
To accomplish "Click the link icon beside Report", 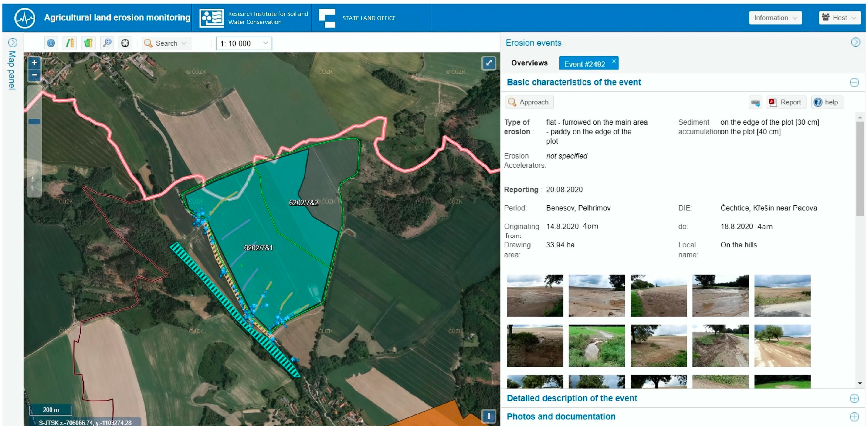I will [755, 102].
